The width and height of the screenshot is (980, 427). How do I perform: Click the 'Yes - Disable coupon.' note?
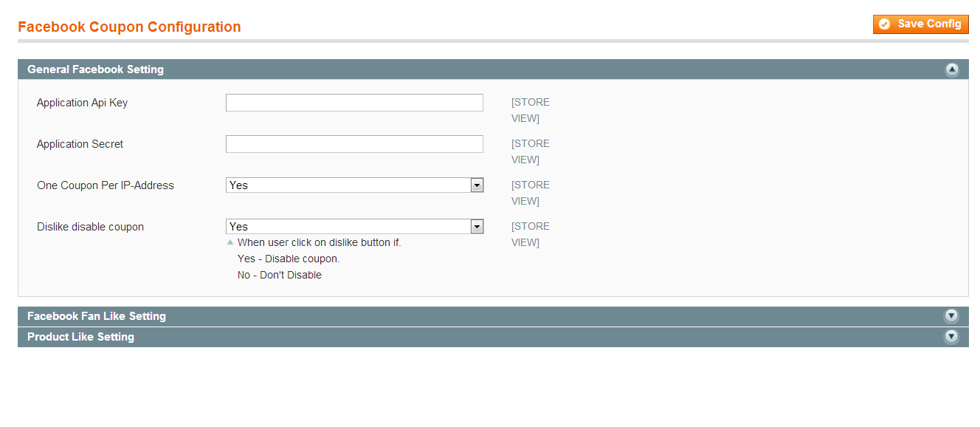[289, 259]
